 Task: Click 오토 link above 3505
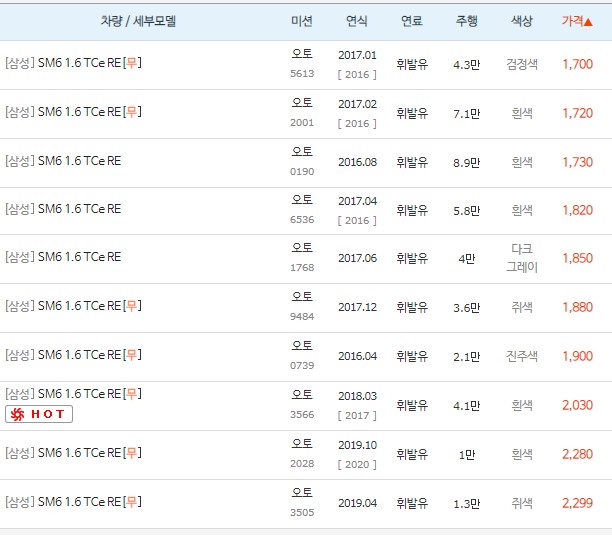pyautogui.click(x=302, y=492)
